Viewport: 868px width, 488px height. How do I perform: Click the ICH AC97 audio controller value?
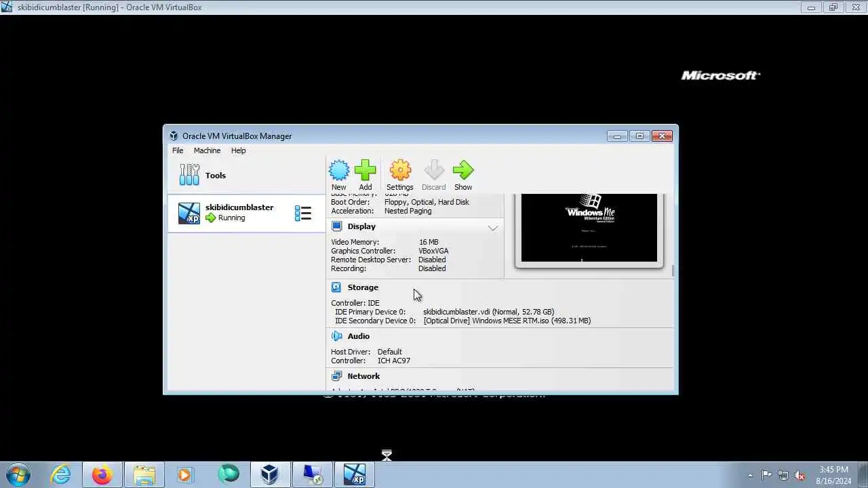tap(394, 361)
